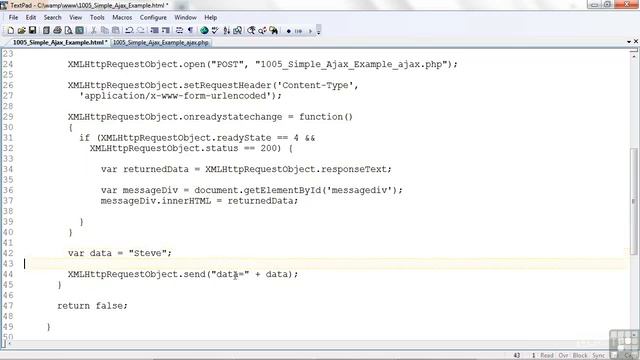The height and width of the screenshot is (360, 640).
Task: Redo the last undone edit
Action: tap(140, 31)
